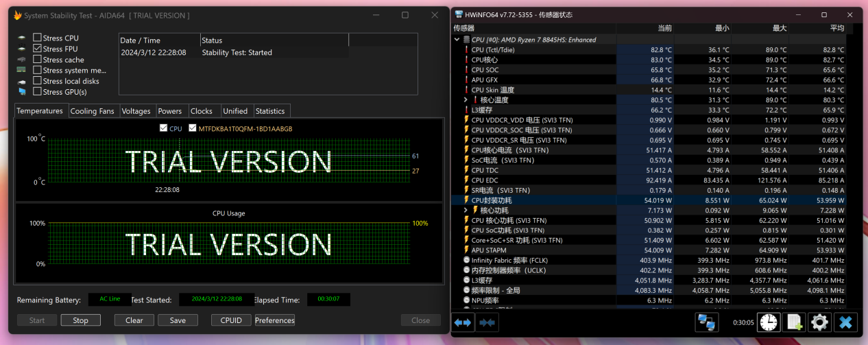Screen dimensions: 868x345
Task: Select the CPU核心电流 (SVI3 TFN) row
Action: [x=649, y=150]
